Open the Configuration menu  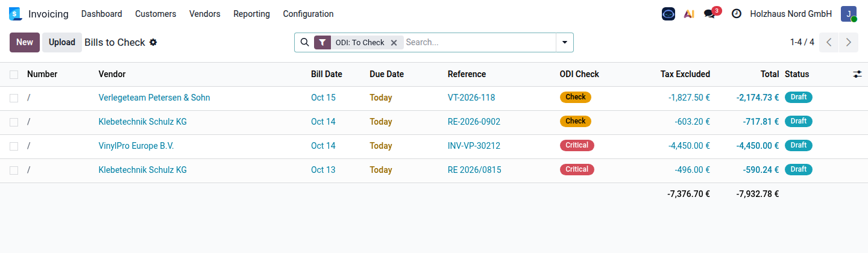pyautogui.click(x=308, y=14)
